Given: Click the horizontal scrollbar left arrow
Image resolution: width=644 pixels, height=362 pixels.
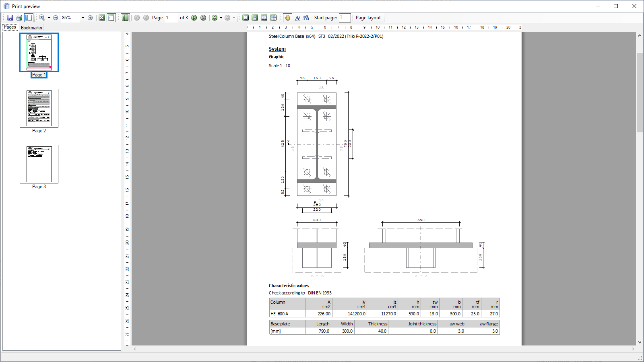Looking at the screenshot, I should coord(135,349).
